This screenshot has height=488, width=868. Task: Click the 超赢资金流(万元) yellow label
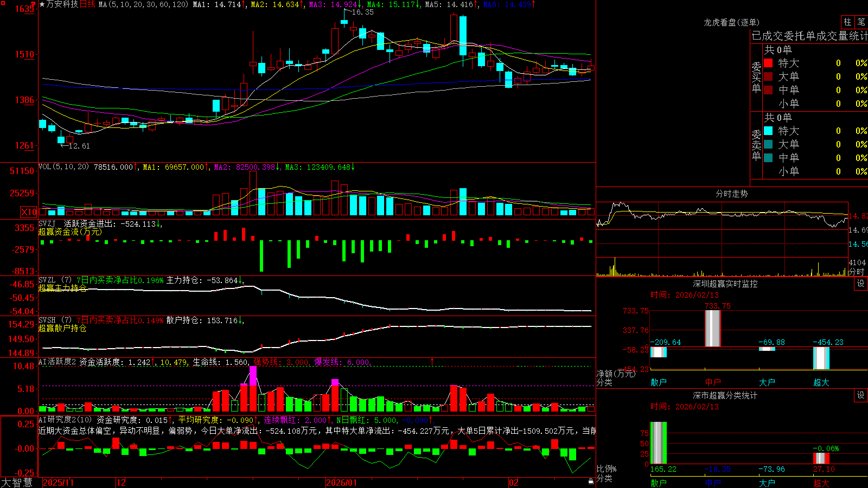click(x=70, y=232)
